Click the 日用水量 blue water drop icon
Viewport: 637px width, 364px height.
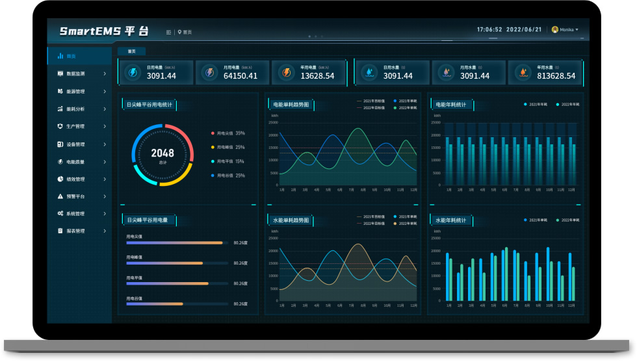click(x=369, y=73)
